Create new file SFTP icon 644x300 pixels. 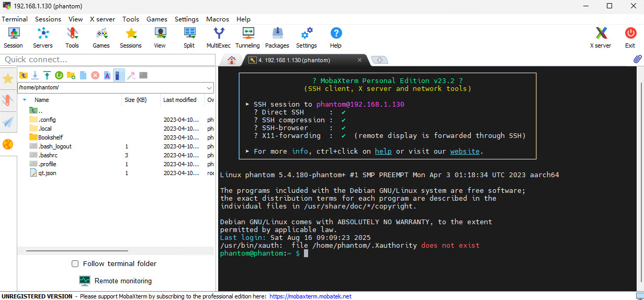click(83, 75)
